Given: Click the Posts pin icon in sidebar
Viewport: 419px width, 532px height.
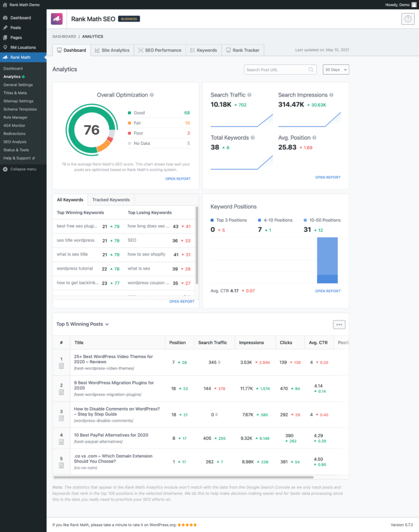Looking at the screenshot, I should click(5, 28).
